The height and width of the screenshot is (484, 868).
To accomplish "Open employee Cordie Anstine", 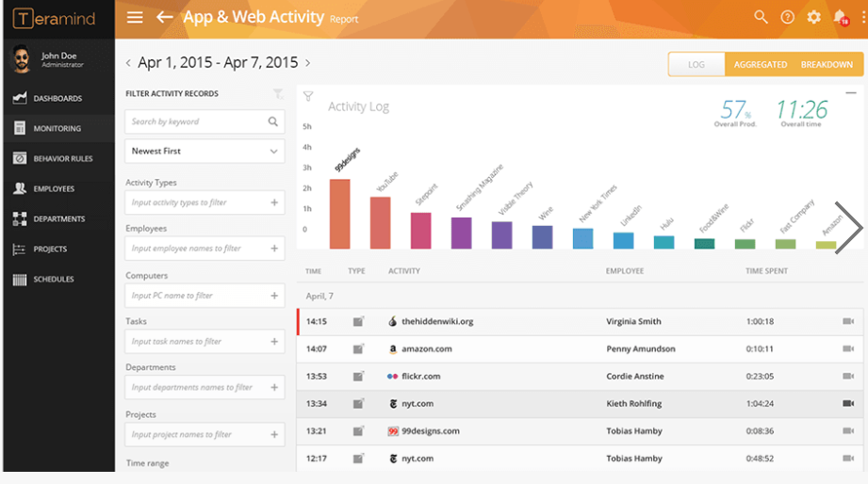I will coord(635,376).
